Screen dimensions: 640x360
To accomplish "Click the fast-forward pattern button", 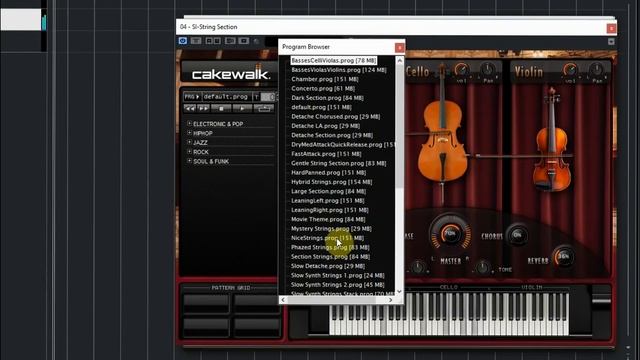I will pos(203,108).
